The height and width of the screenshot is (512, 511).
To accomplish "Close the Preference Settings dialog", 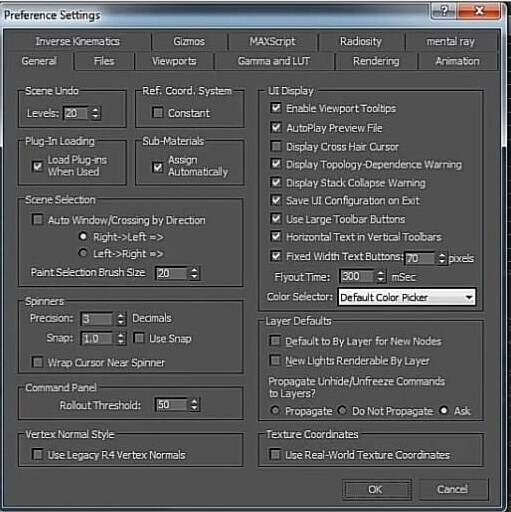I will point(479,11).
